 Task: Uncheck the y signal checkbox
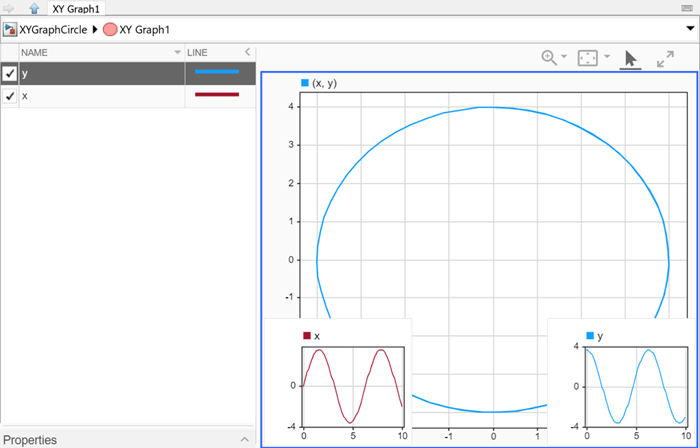tap(10, 74)
